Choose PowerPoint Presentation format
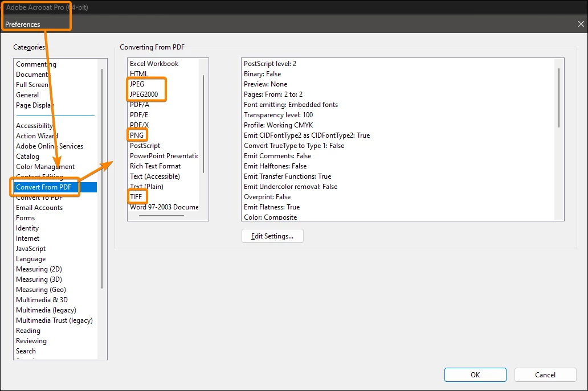This screenshot has height=391, width=588. (164, 156)
